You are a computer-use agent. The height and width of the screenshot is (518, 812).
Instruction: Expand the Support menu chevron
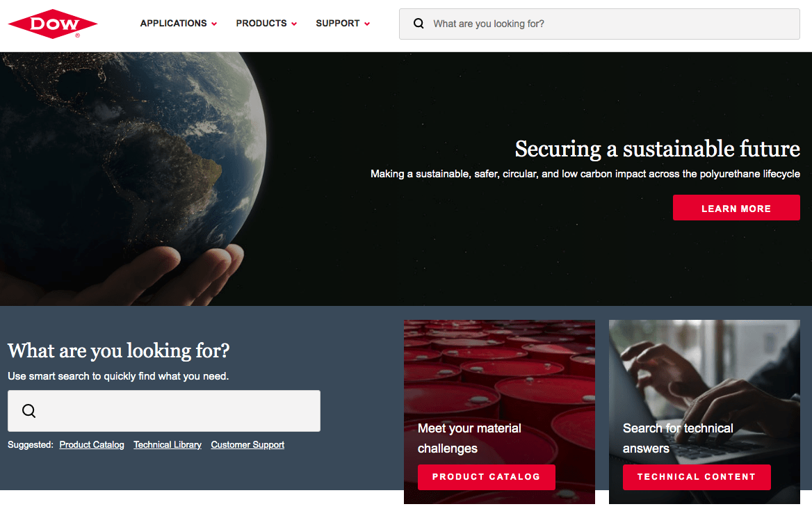(367, 24)
